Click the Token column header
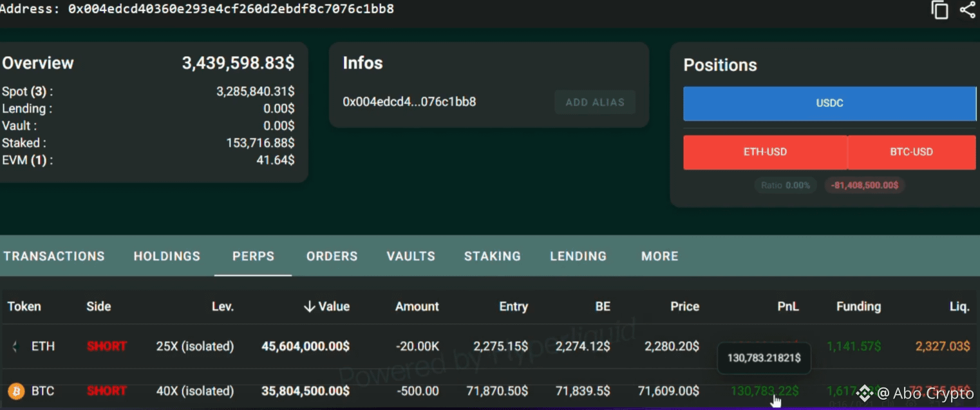This screenshot has height=410, width=980. [24, 306]
